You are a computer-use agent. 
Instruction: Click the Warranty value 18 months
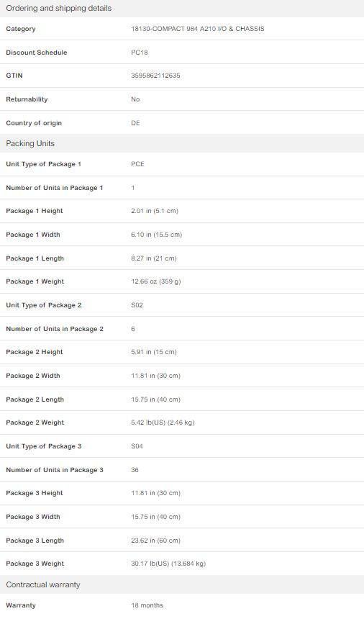[147, 605]
